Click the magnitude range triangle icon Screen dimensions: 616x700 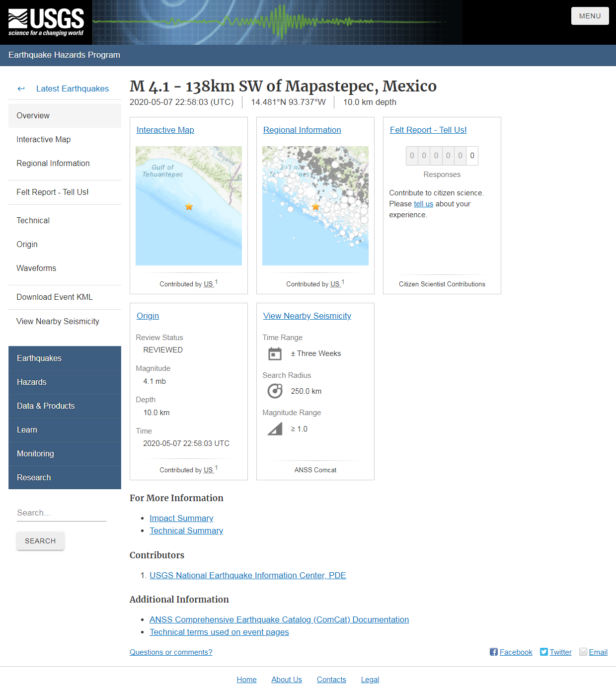click(x=275, y=429)
